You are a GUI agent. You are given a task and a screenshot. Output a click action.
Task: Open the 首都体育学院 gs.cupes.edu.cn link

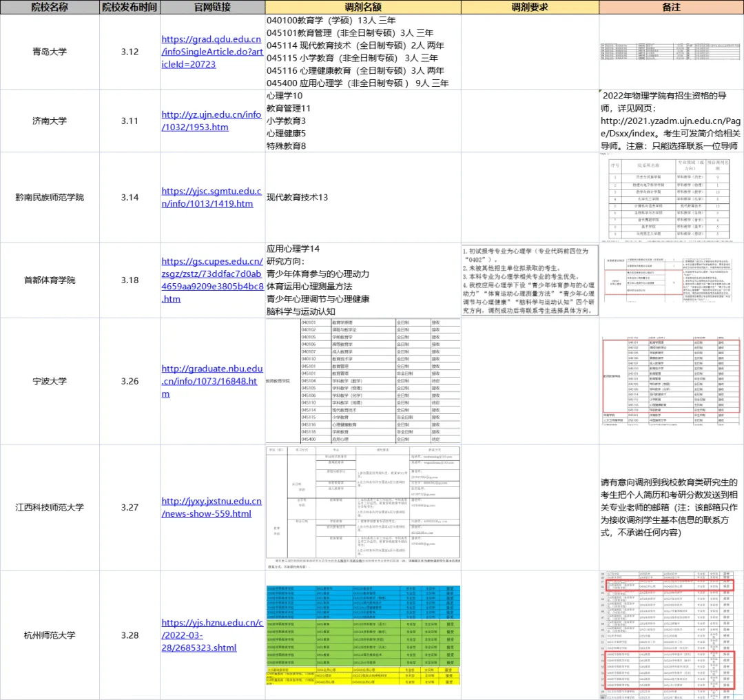[x=212, y=280]
